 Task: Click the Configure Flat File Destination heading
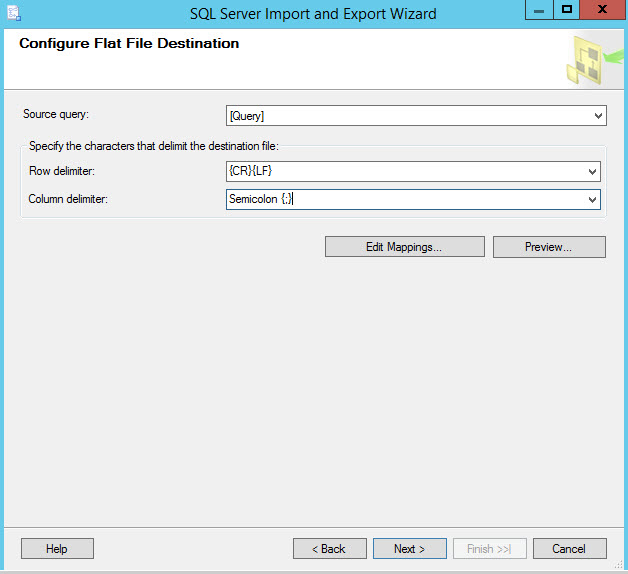pyautogui.click(x=129, y=43)
